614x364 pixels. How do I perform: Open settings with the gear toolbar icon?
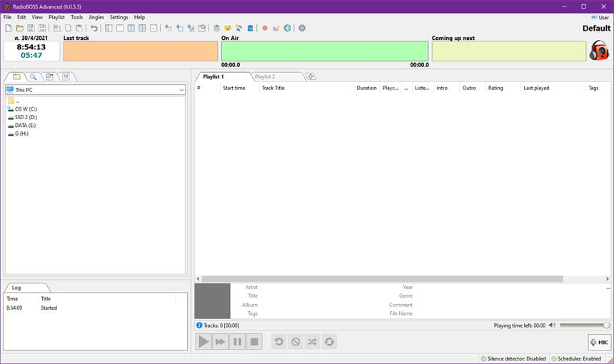(x=302, y=28)
